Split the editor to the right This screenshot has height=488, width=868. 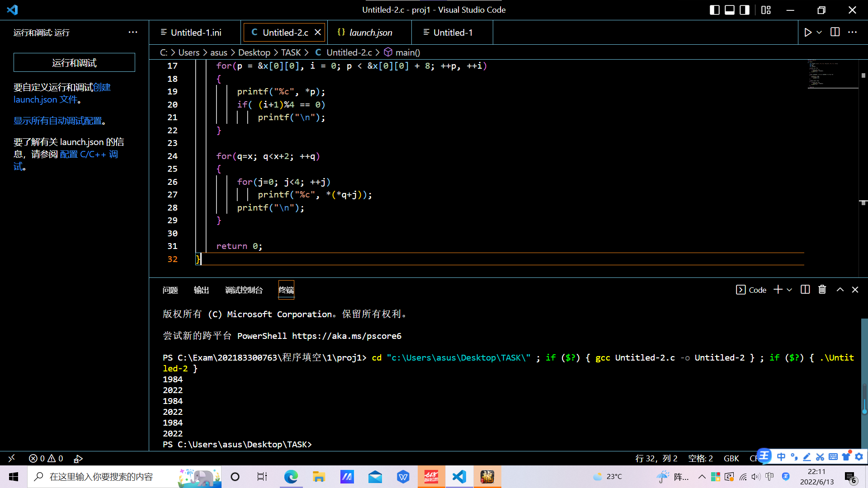[x=835, y=32]
